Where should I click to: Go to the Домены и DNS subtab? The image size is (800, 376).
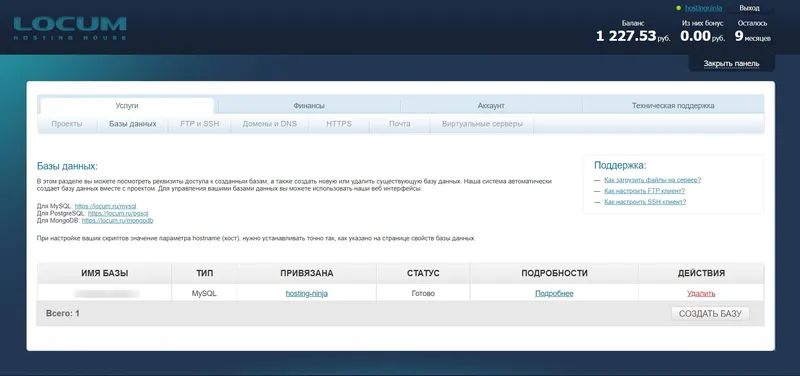pos(269,124)
